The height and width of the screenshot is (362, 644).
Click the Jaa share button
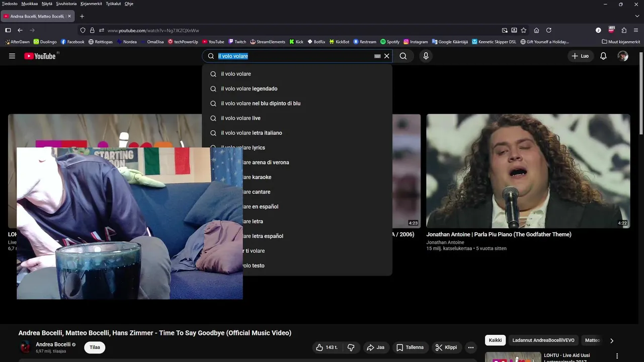tap(375, 347)
